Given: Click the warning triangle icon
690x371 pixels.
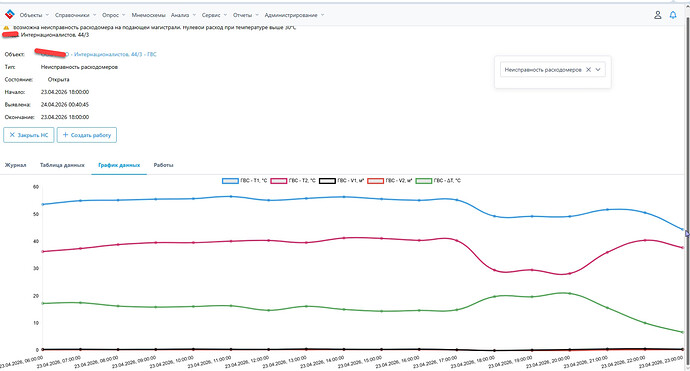Looking at the screenshot, I should pos(6,27).
